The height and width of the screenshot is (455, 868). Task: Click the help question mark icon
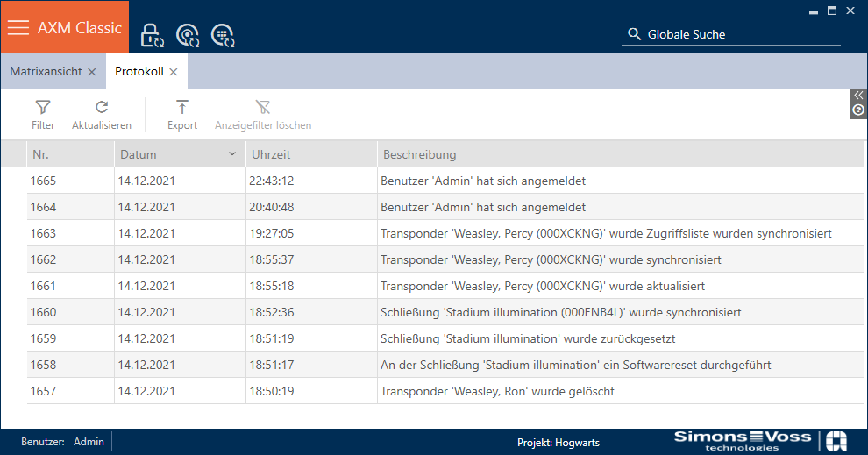coord(858,110)
